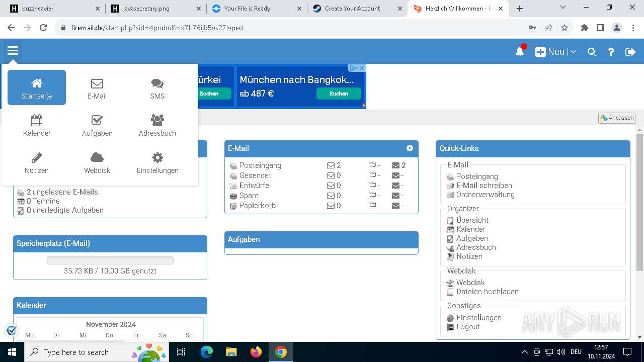The width and height of the screenshot is (644, 362).
Task: Click Posteingang in Quick-Links
Action: coord(477,176)
